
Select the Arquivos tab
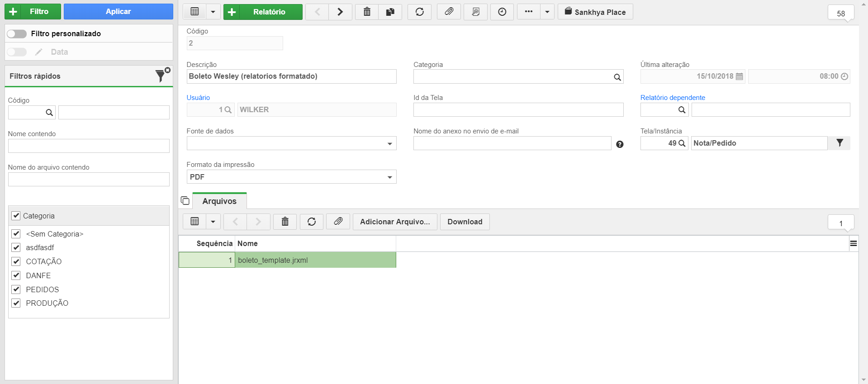click(x=219, y=201)
